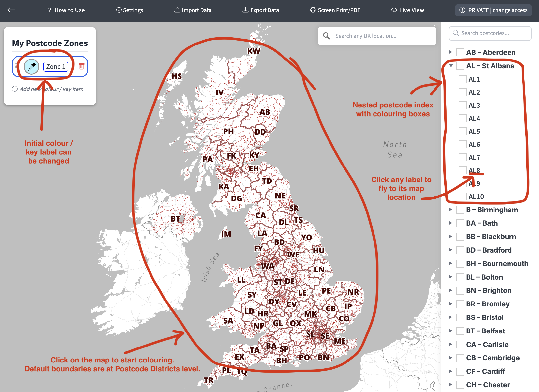Click the Screen Print/PDF printer icon
The width and height of the screenshot is (539, 392).
[x=313, y=10]
